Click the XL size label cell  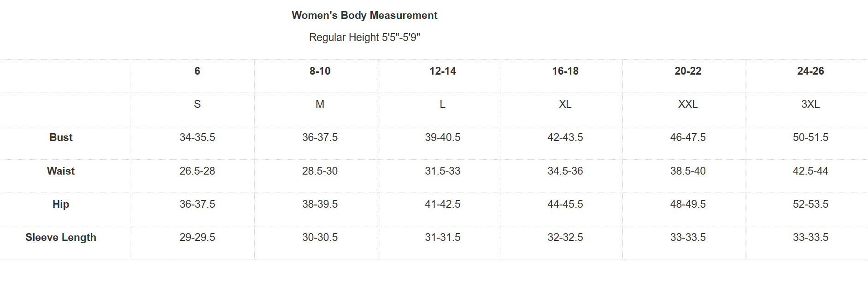tap(565, 104)
